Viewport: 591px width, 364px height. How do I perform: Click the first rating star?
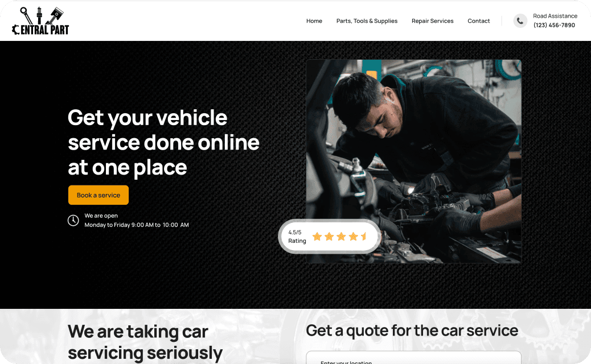point(317,237)
